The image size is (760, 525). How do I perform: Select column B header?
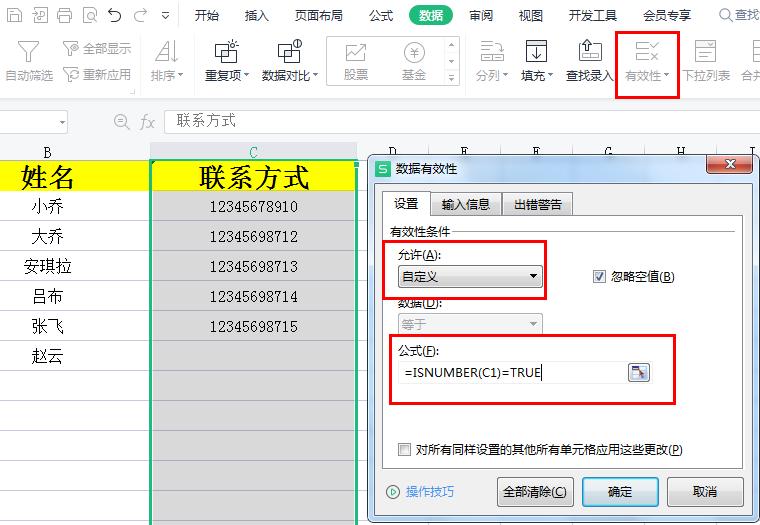[47, 152]
